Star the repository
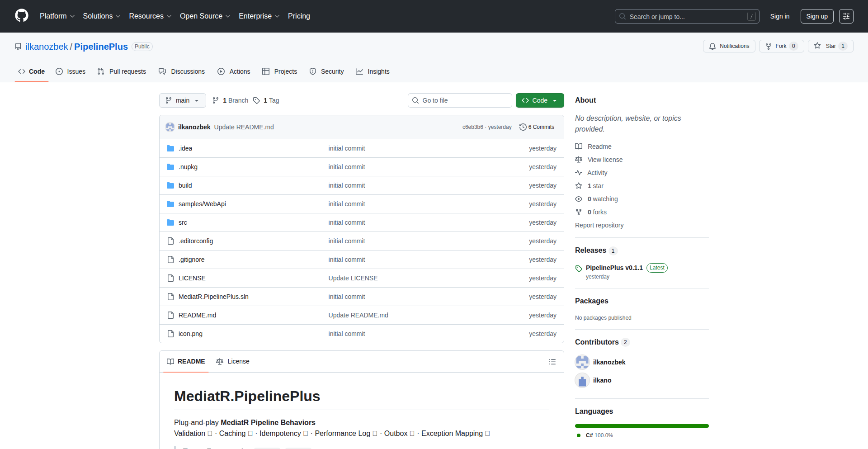The width and height of the screenshot is (868, 449). (x=830, y=46)
